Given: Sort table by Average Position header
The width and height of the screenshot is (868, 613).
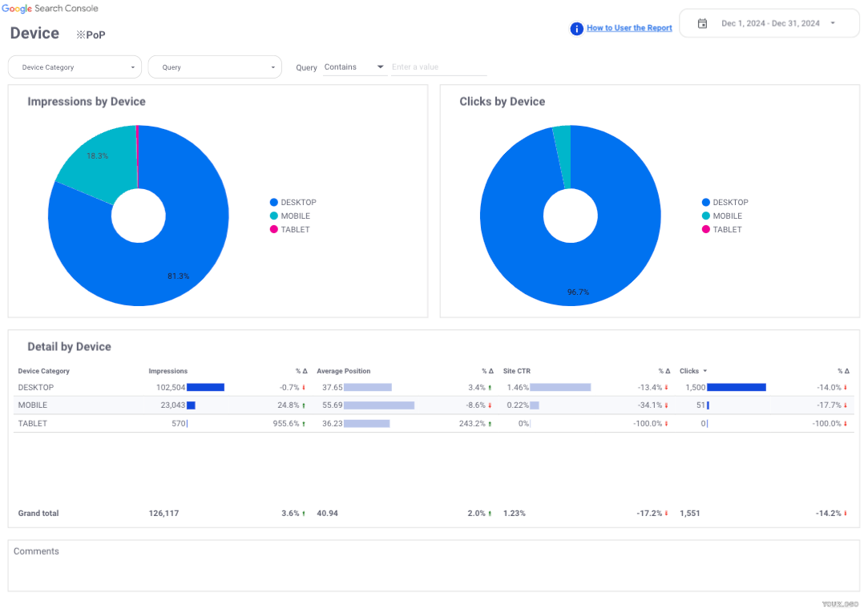Looking at the screenshot, I should pyautogui.click(x=344, y=371).
